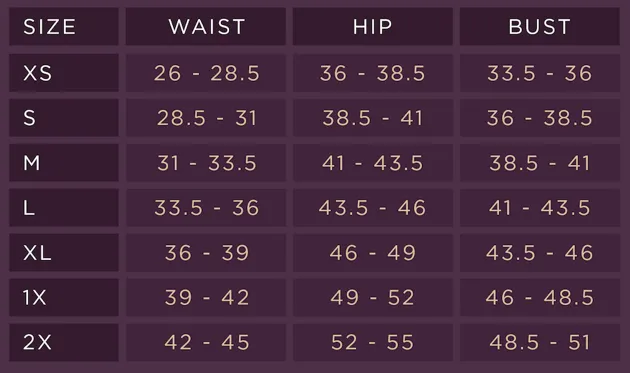Select 2X bust cell 48.5 - 51

540,342
